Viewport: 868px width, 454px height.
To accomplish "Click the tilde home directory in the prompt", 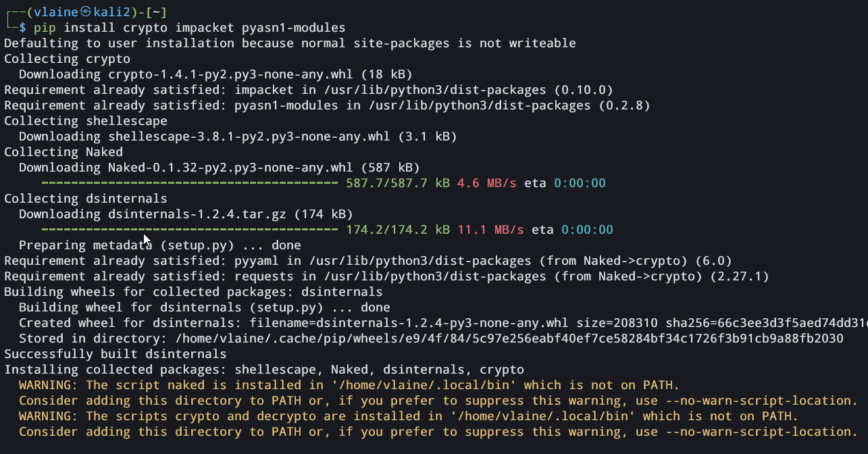I will [x=153, y=12].
